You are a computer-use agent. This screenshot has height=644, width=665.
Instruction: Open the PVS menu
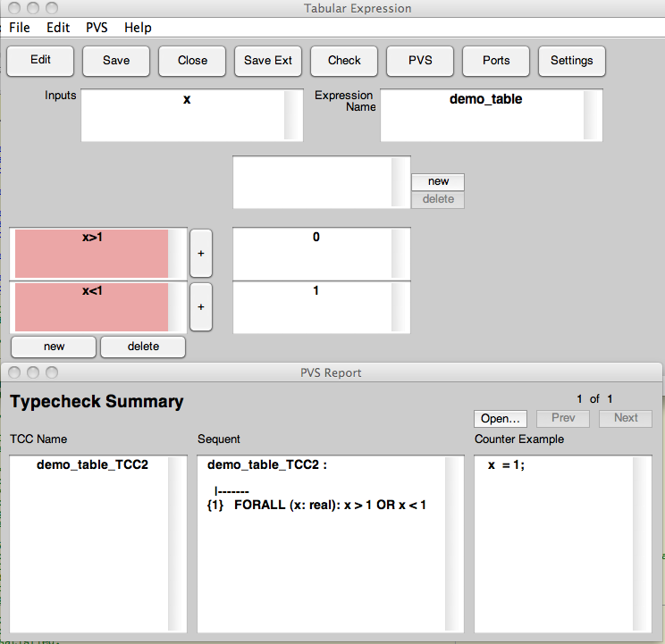(x=97, y=28)
